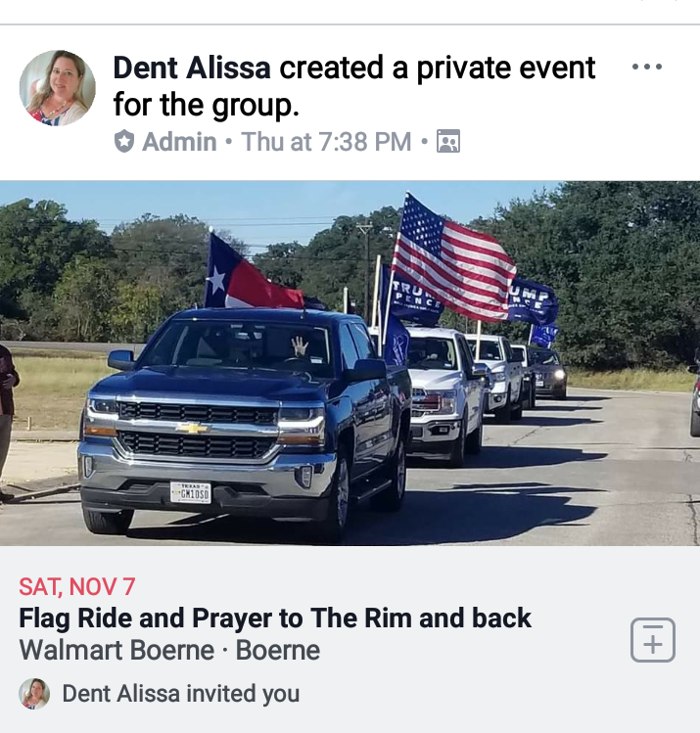Tap the add-to-calendar plus icon

[653, 639]
